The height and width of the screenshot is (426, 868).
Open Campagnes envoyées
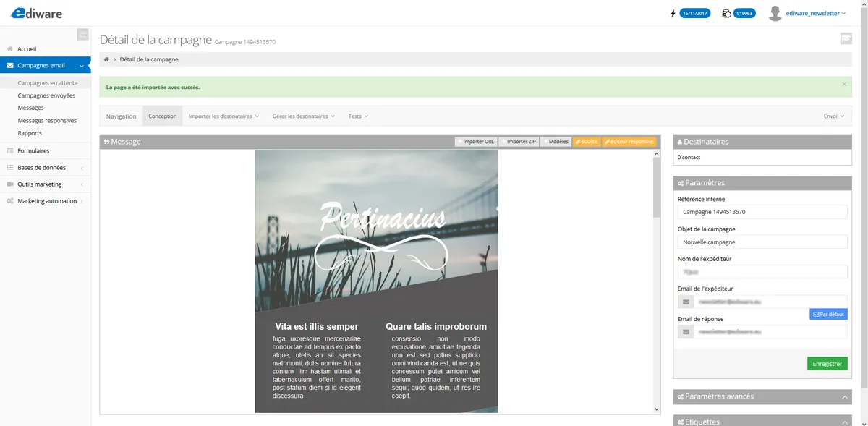(46, 95)
